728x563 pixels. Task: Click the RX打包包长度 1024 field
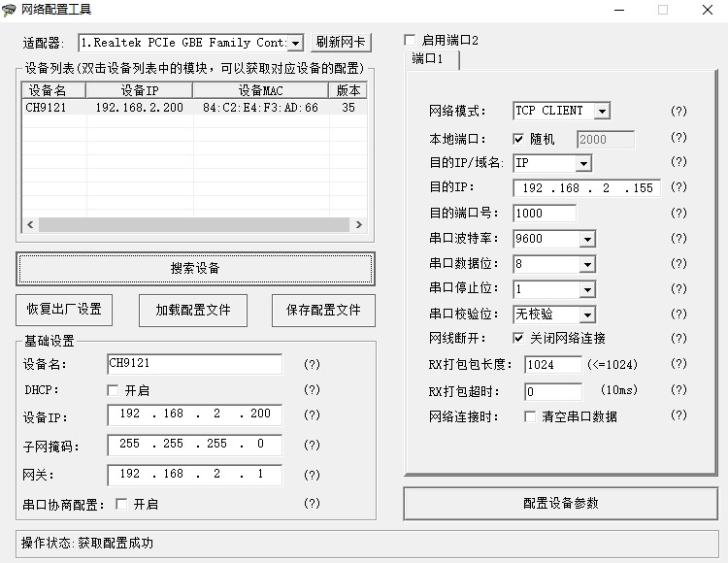click(x=552, y=364)
